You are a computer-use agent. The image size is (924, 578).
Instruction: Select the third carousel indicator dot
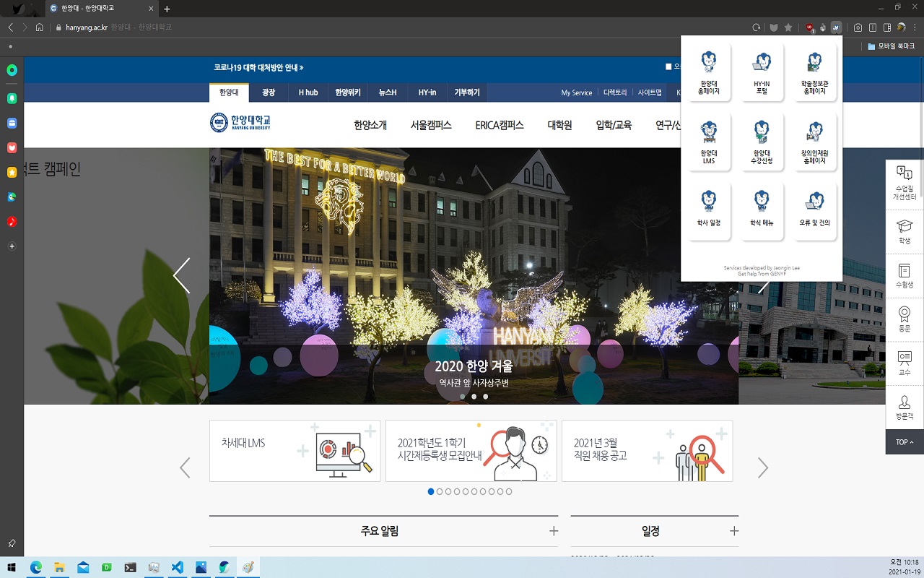coord(485,396)
